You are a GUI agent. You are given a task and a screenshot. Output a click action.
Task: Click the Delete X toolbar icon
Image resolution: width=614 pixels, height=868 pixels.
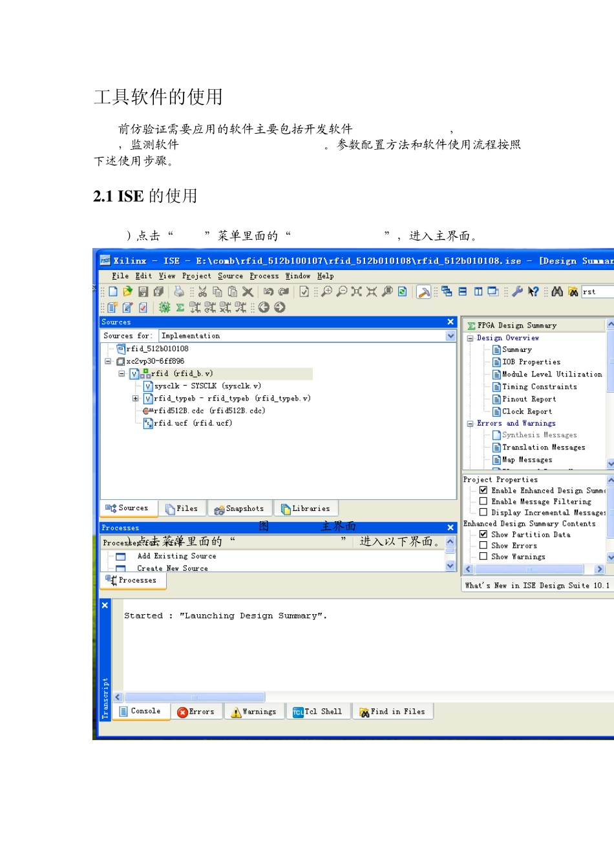click(248, 292)
